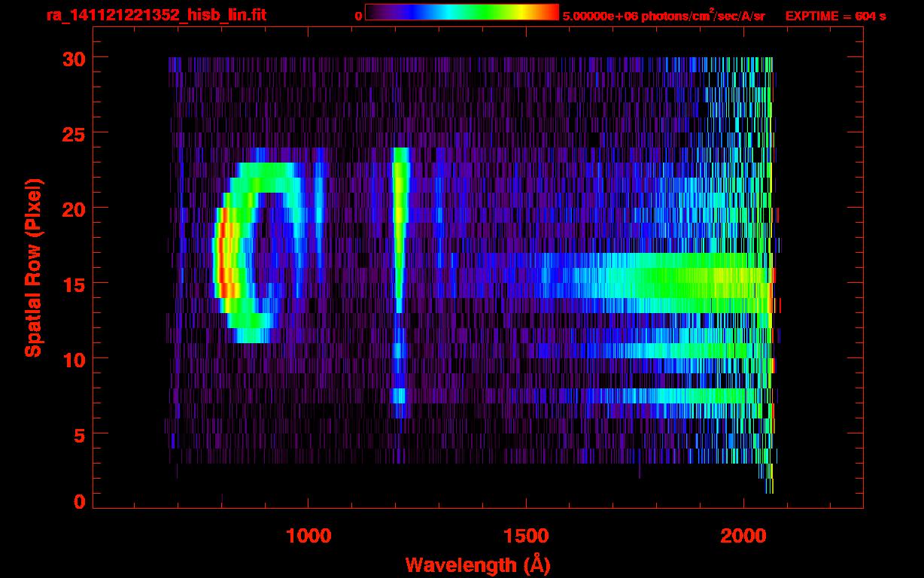924x578 pixels.
Task: Click the filename ra_141121221352_hisb_lin.fit
Action: 156,15
